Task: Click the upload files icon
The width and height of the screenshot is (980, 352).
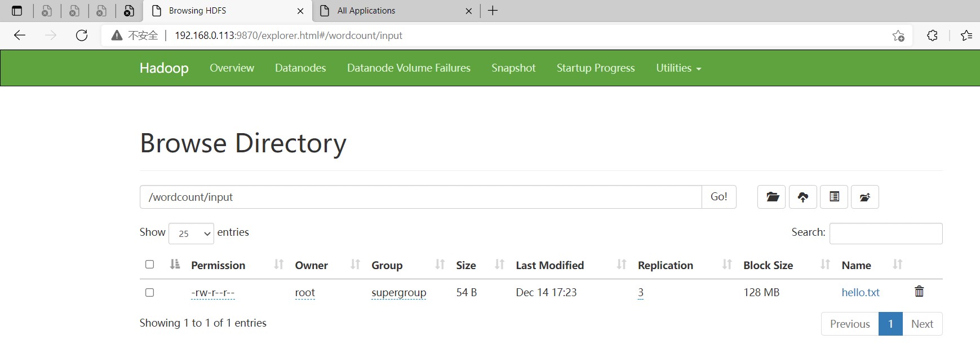Action: point(802,197)
